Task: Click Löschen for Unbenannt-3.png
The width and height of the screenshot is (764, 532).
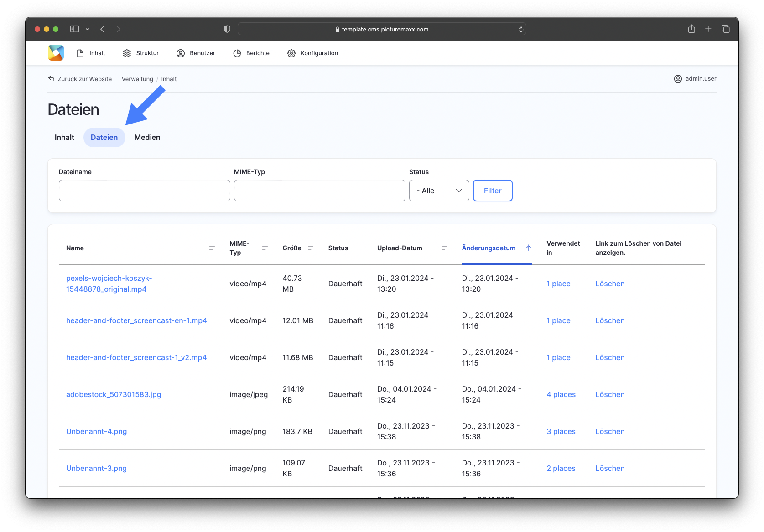Action: coord(610,468)
